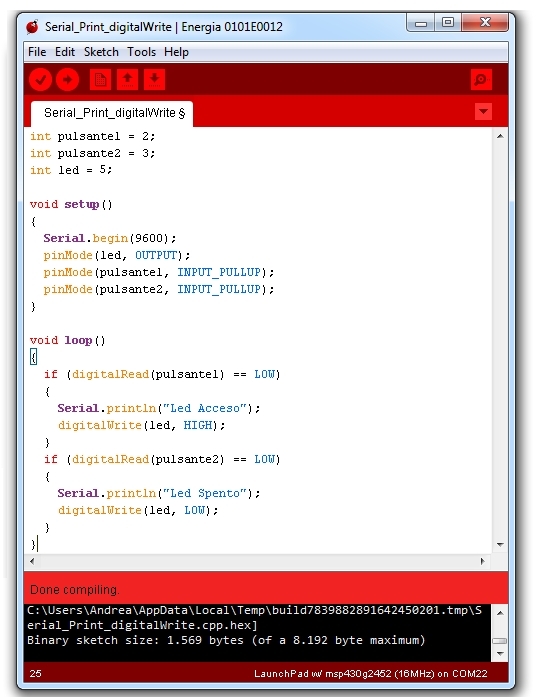Click the Upload arrow icon

68,80
